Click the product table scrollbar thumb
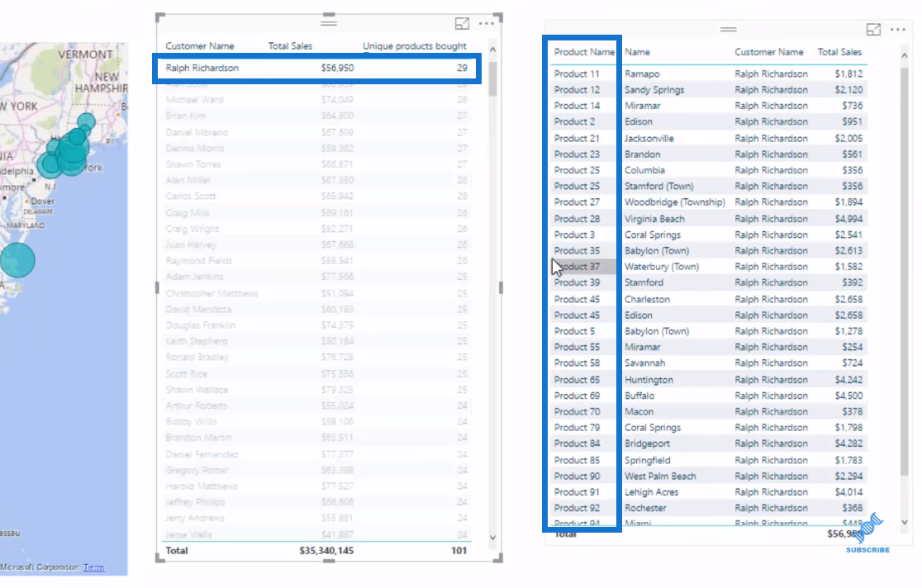Screen dimensions: 922x588 (x=905, y=271)
